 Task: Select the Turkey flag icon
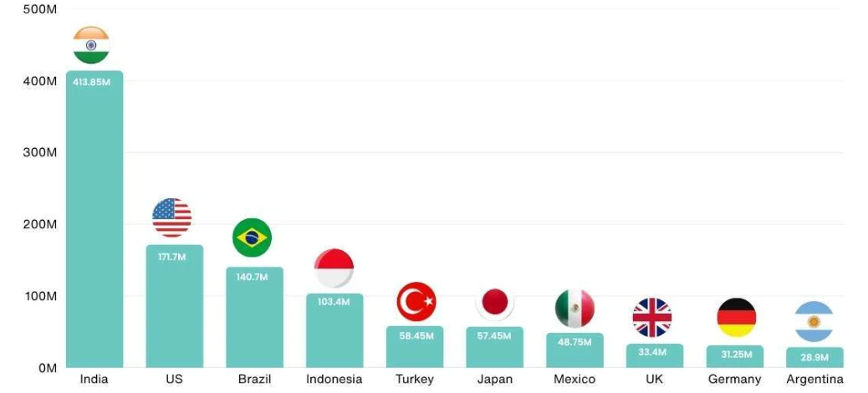pos(416,302)
